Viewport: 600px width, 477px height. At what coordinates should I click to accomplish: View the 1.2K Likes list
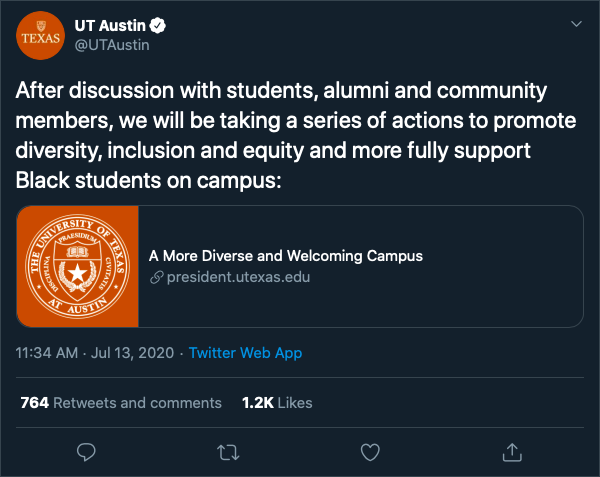click(x=277, y=403)
